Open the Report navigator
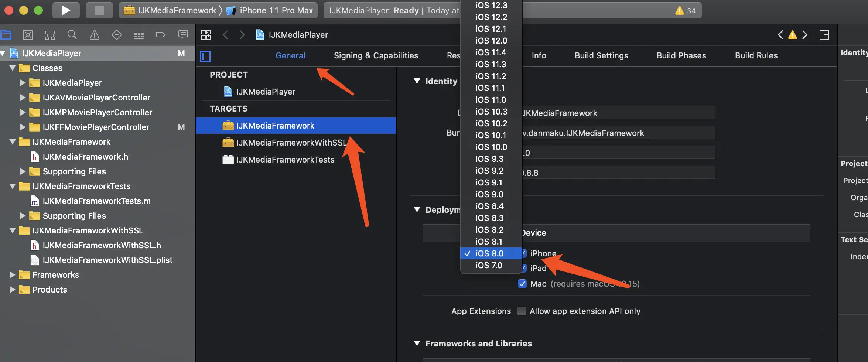 point(183,35)
